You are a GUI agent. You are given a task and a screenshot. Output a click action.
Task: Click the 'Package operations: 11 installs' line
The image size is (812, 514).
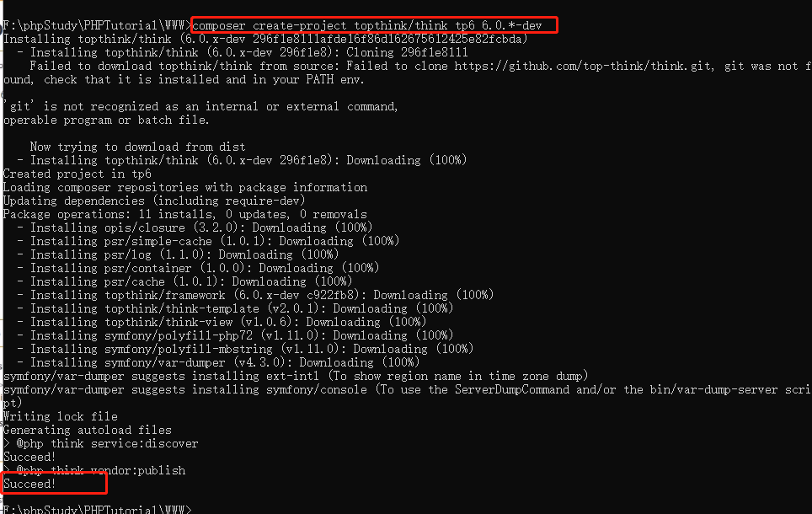coord(185,215)
